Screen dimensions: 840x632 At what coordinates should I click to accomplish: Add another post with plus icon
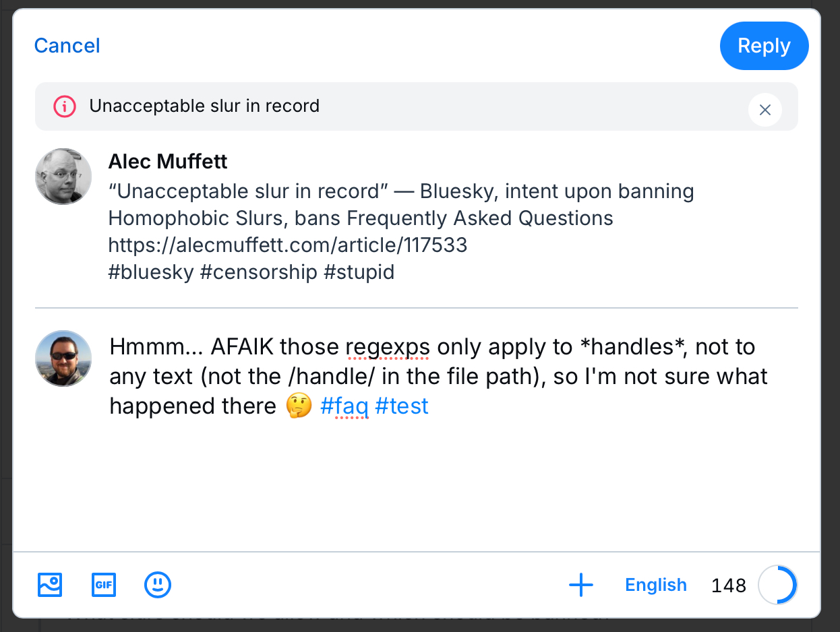(x=580, y=585)
